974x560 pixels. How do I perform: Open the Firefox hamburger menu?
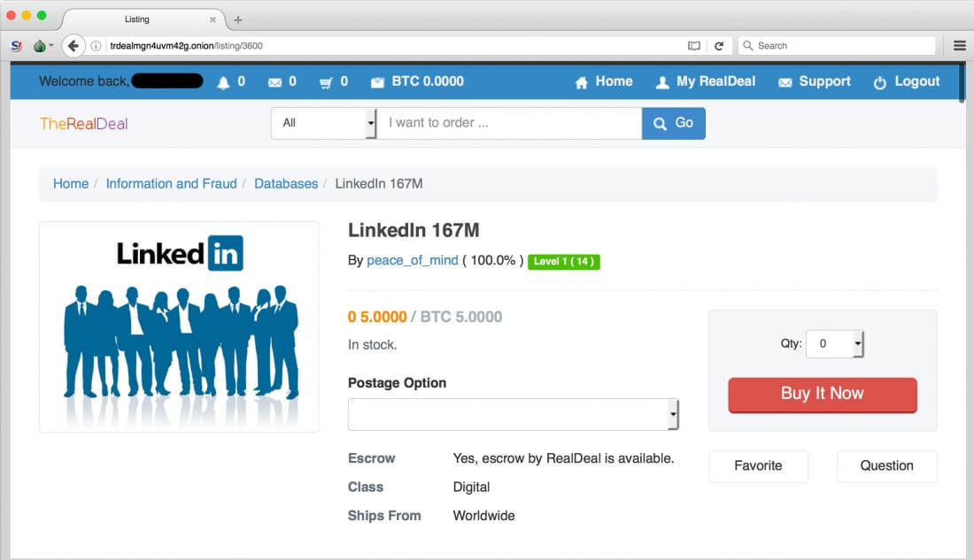click(959, 45)
